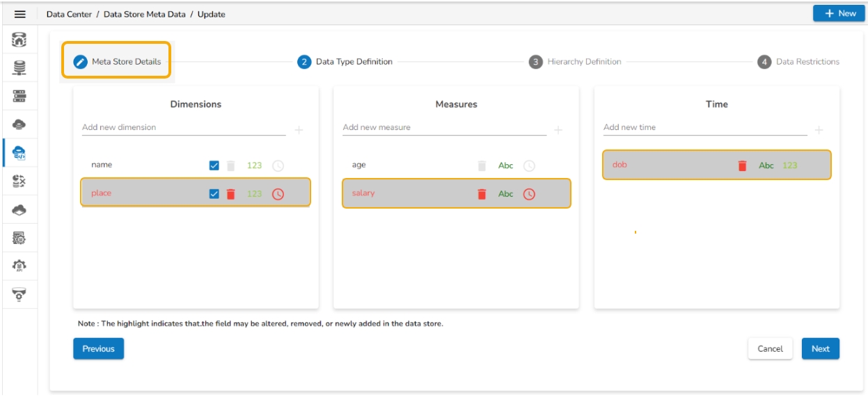Viewport: 868px width, 397px height.
Task: Click the grey clock icon on name row
Action: coord(278,165)
